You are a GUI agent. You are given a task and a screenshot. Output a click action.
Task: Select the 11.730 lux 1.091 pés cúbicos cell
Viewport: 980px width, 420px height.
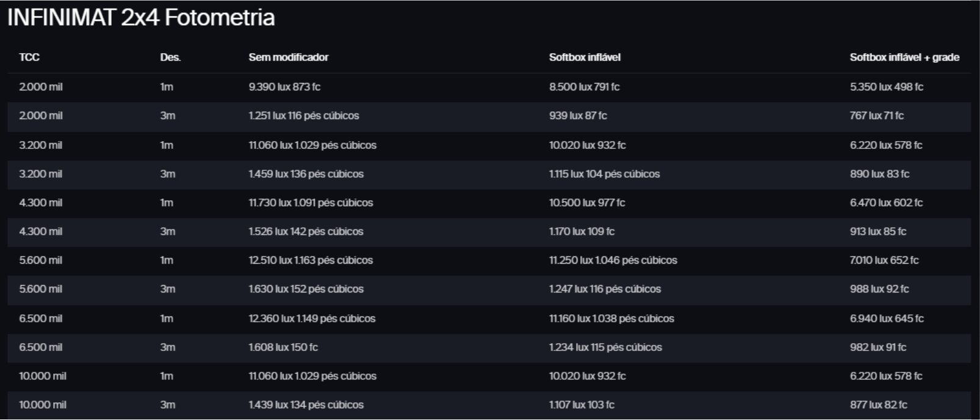coord(311,203)
